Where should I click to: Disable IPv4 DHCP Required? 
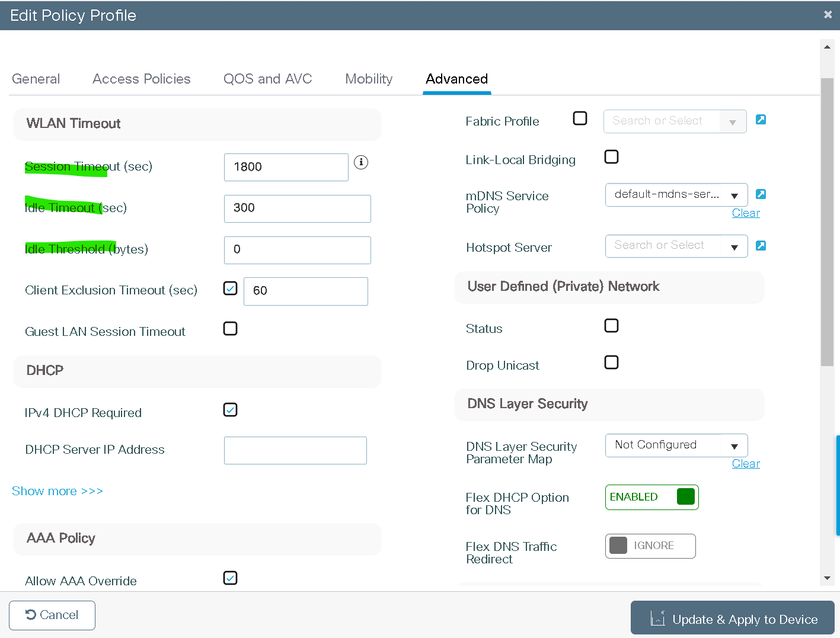(x=230, y=409)
